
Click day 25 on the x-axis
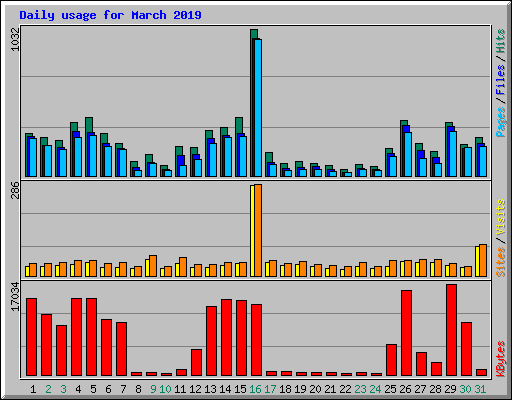coord(390,389)
